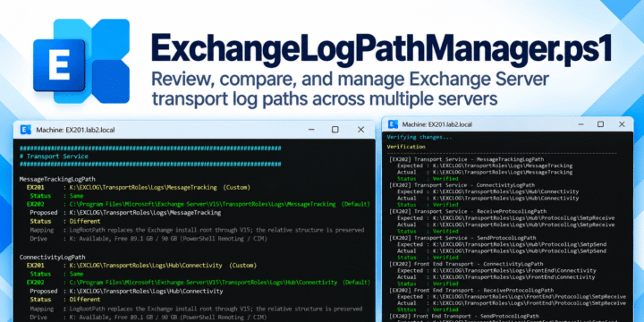The height and width of the screenshot is (322, 644).
Task: Maximize the left Machine: EX201.lab2.local window
Action: coord(335,130)
